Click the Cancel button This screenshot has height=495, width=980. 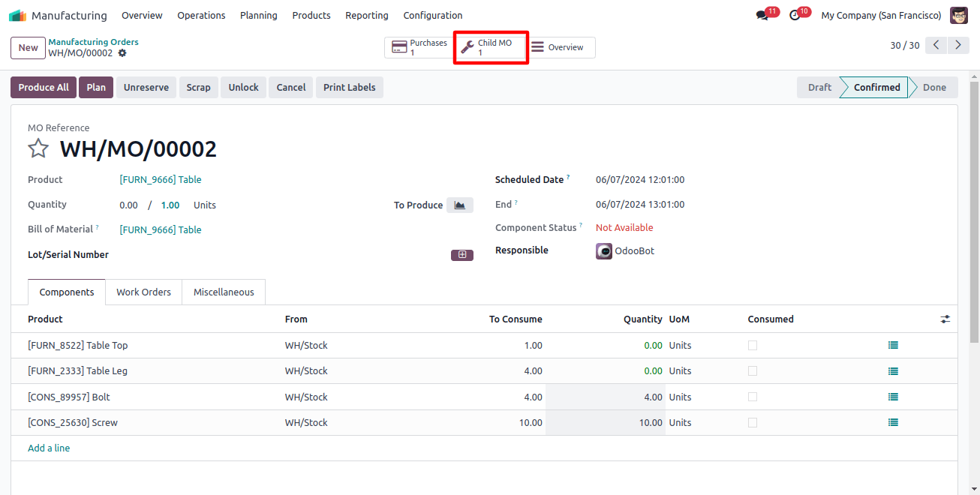pos(291,88)
